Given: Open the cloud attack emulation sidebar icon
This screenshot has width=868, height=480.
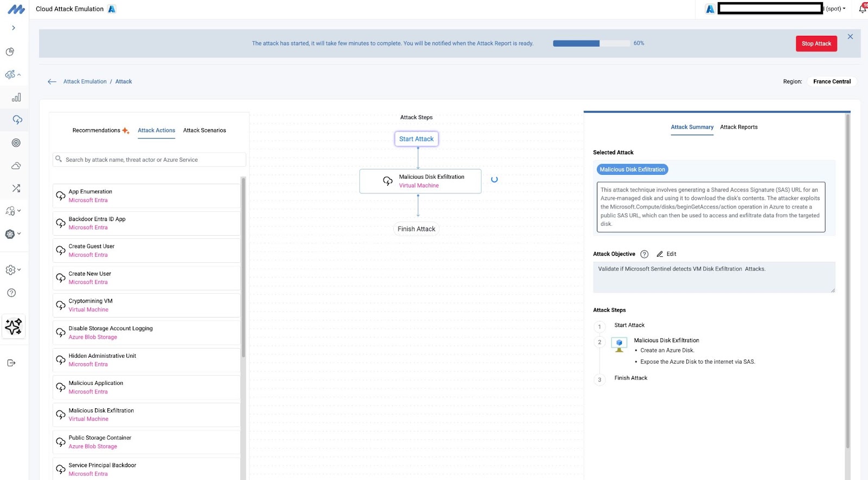Looking at the screenshot, I should tap(17, 119).
